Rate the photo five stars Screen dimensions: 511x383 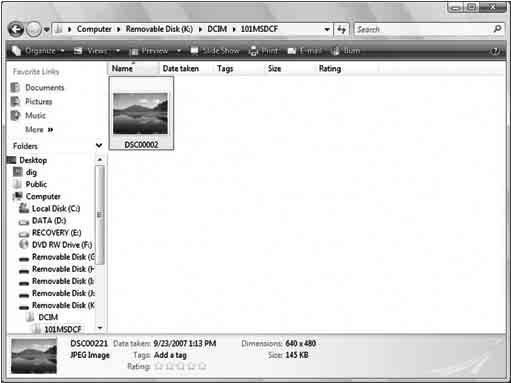202,366
